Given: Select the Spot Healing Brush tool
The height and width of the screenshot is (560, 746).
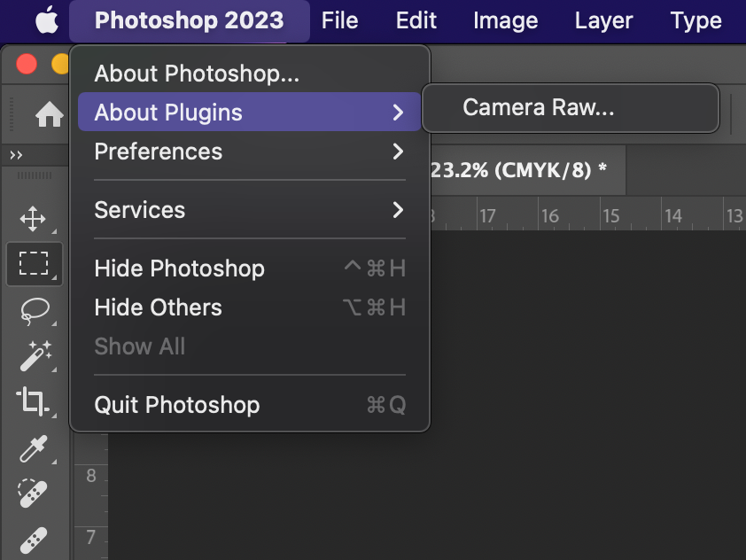Looking at the screenshot, I should click(x=34, y=494).
